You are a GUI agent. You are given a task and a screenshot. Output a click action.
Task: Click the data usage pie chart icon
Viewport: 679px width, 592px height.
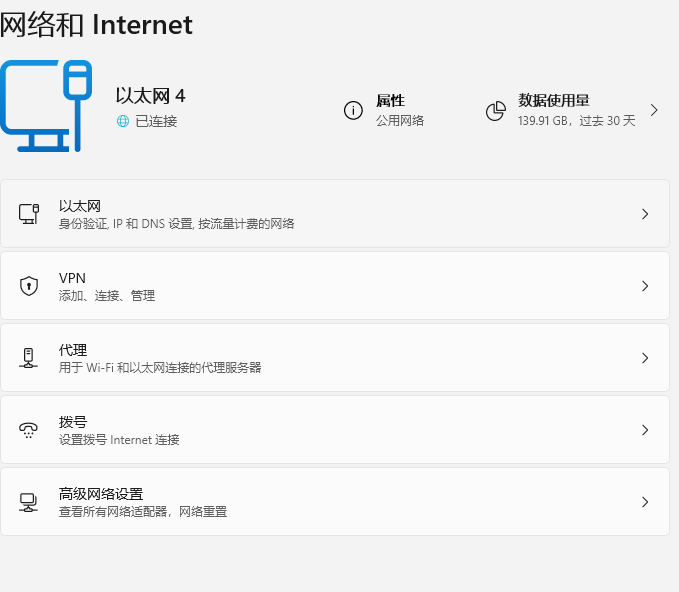[x=495, y=110]
